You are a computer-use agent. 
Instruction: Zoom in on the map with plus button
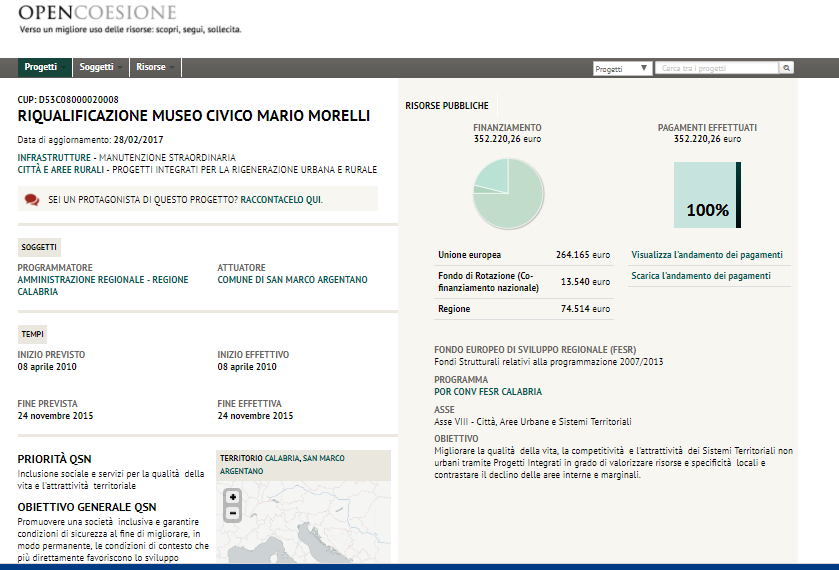coord(233,497)
